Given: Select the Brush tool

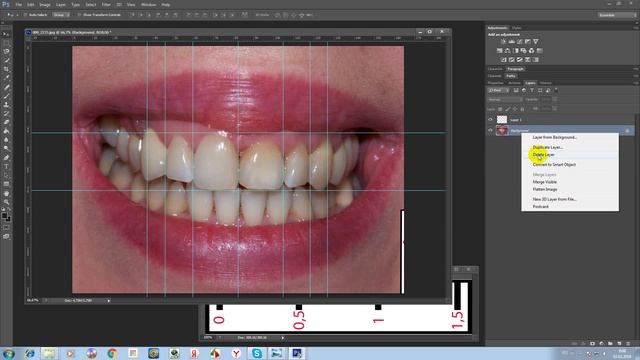Looking at the screenshot, I should 6,96.
